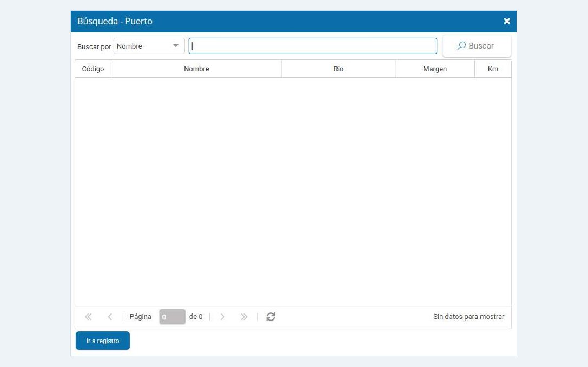Click the page number input box

tap(172, 317)
